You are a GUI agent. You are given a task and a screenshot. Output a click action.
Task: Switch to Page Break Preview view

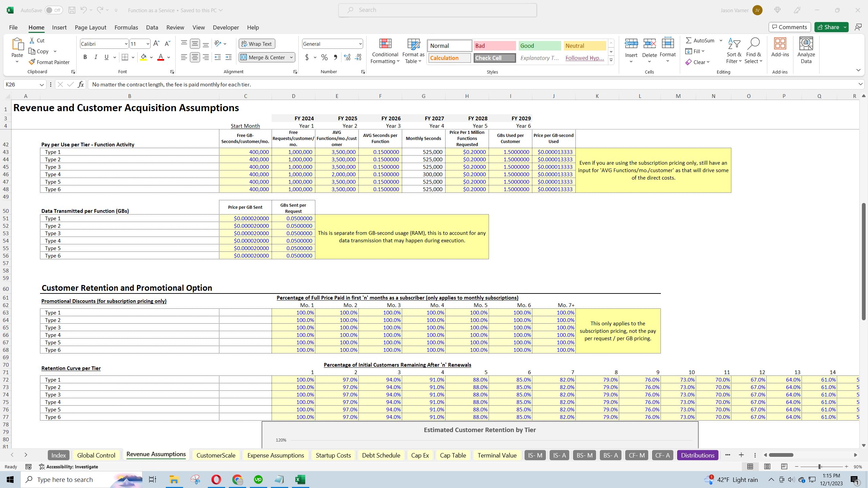click(x=784, y=467)
